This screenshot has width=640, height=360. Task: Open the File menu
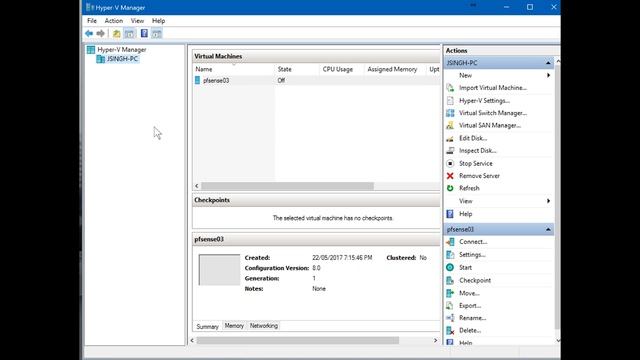pos(92,21)
